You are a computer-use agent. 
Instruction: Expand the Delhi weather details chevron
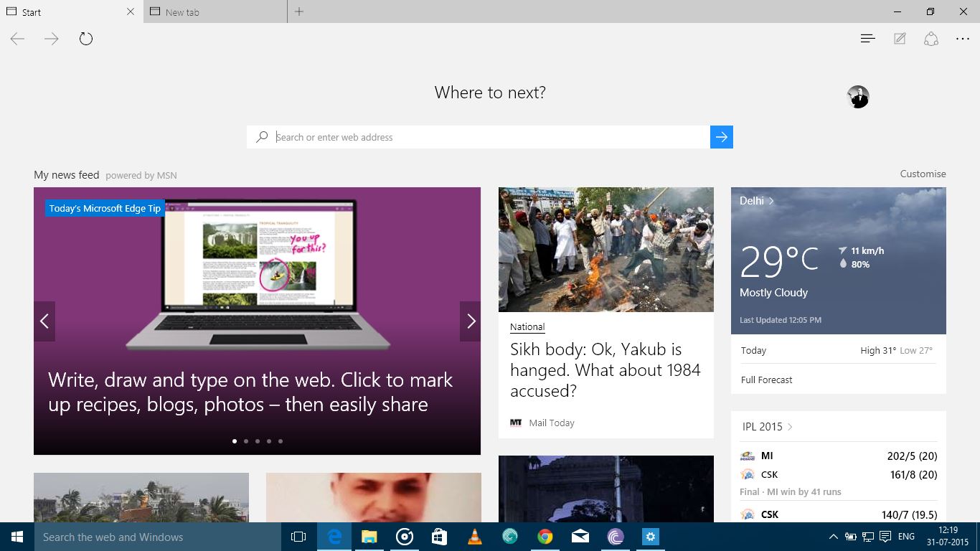(x=772, y=201)
